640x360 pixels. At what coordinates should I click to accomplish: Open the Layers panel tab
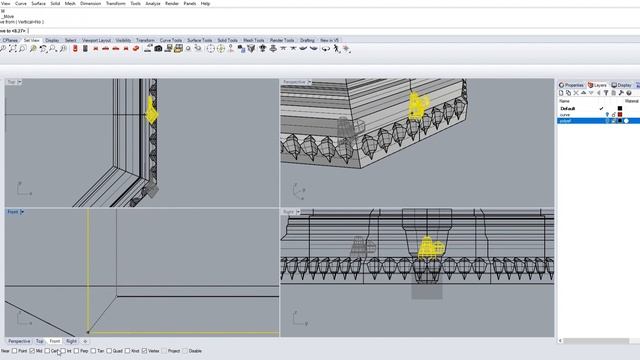coord(597,85)
